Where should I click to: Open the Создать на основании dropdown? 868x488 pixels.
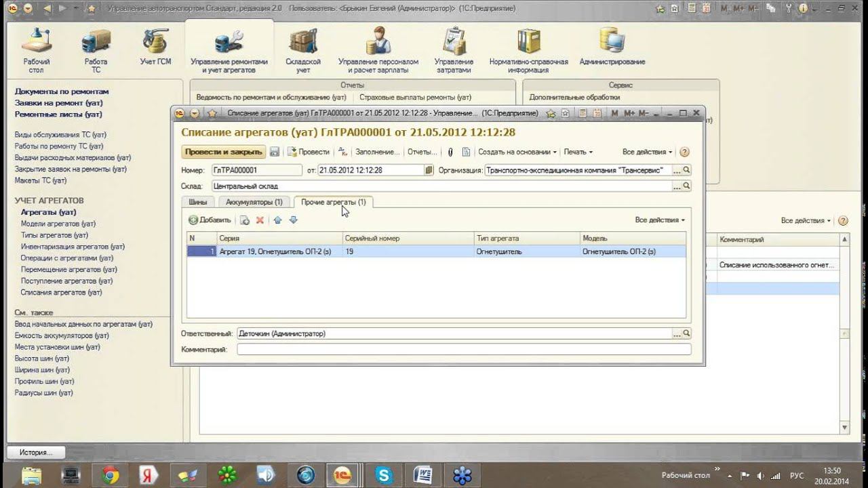coord(517,152)
